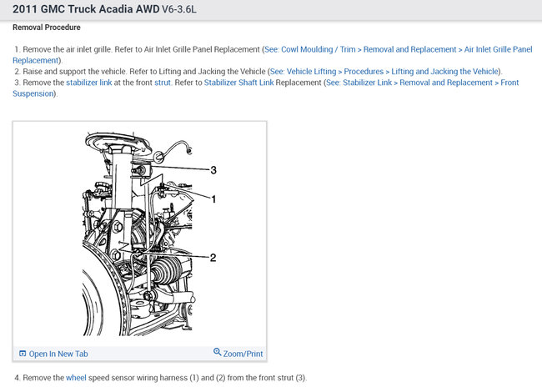Open the diagram via 'Open In New Tab' text
Viewport: 542px width, 392px height.
58,354
